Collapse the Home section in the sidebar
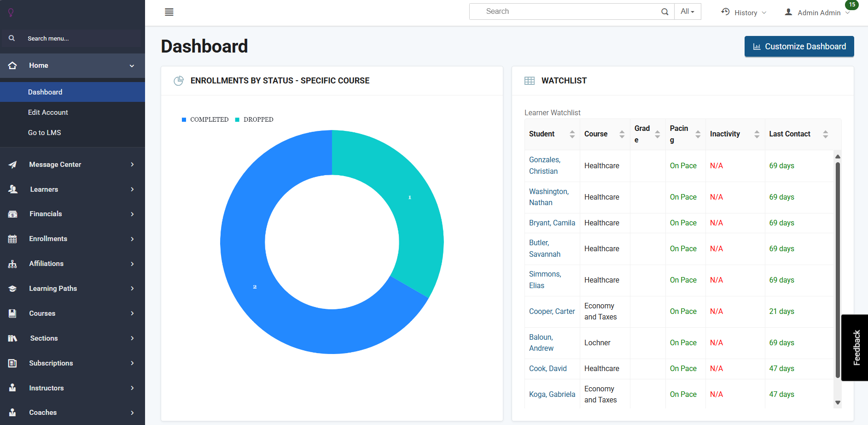 (132, 65)
